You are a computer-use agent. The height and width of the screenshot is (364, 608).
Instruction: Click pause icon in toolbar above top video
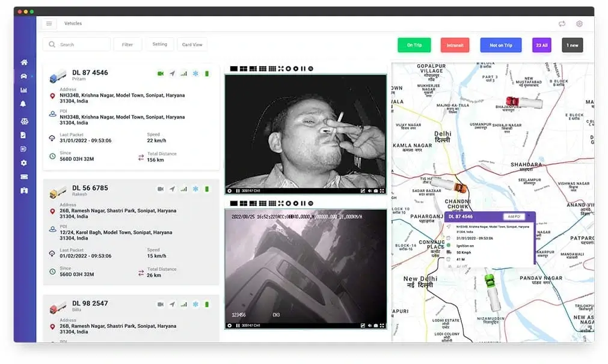pyautogui.click(x=303, y=68)
